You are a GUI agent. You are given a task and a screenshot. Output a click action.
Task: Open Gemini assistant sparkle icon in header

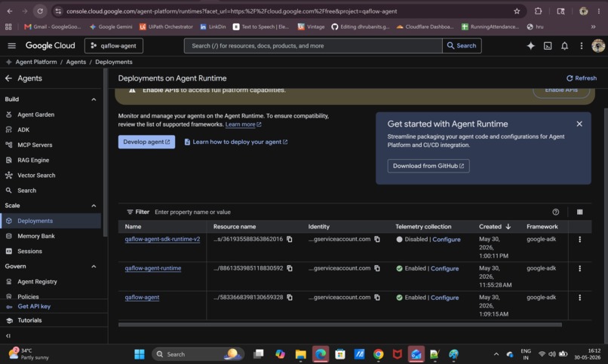coord(530,46)
